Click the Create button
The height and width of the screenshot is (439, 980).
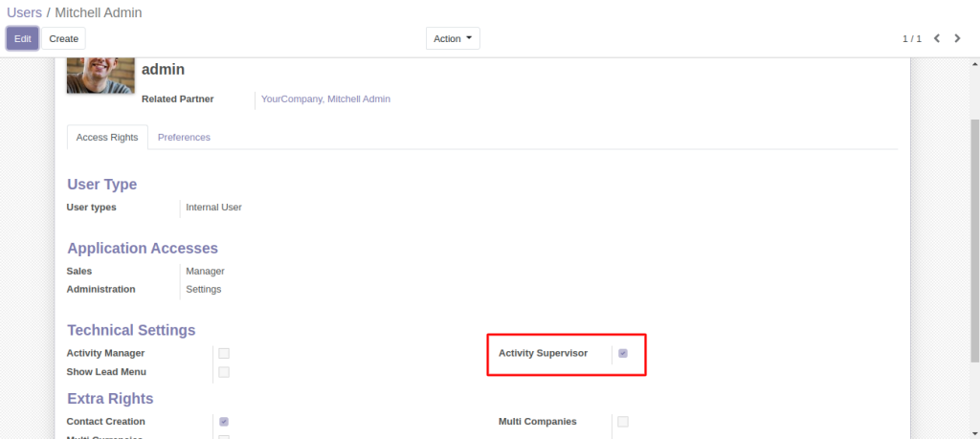(x=64, y=38)
